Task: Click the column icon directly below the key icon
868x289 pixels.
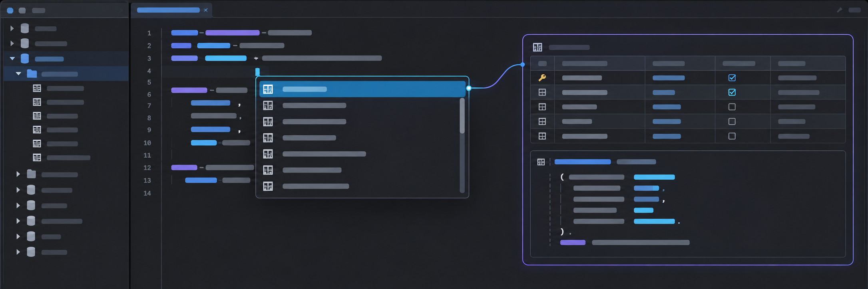Action: pyautogui.click(x=542, y=92)
